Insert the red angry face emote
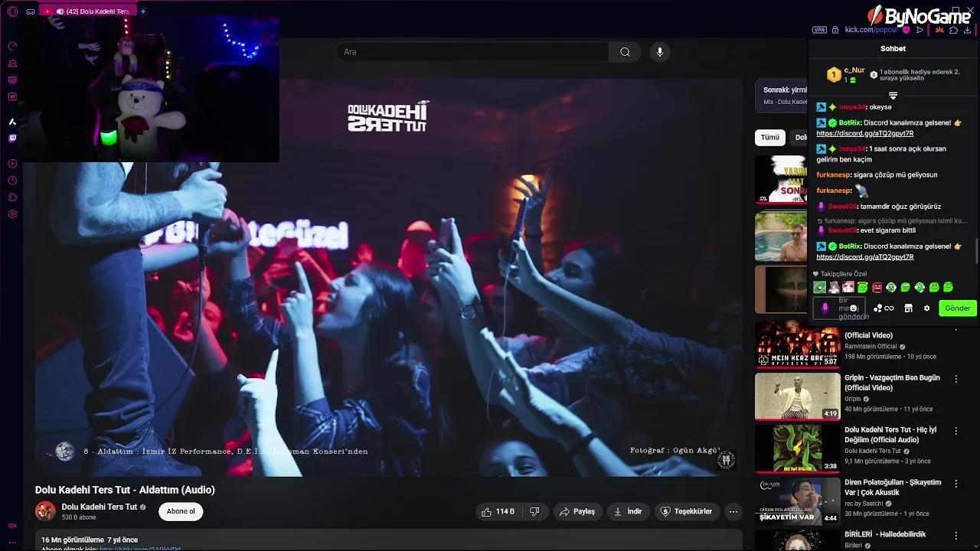This screenshot has height=551, width=980. click(877, 288)
